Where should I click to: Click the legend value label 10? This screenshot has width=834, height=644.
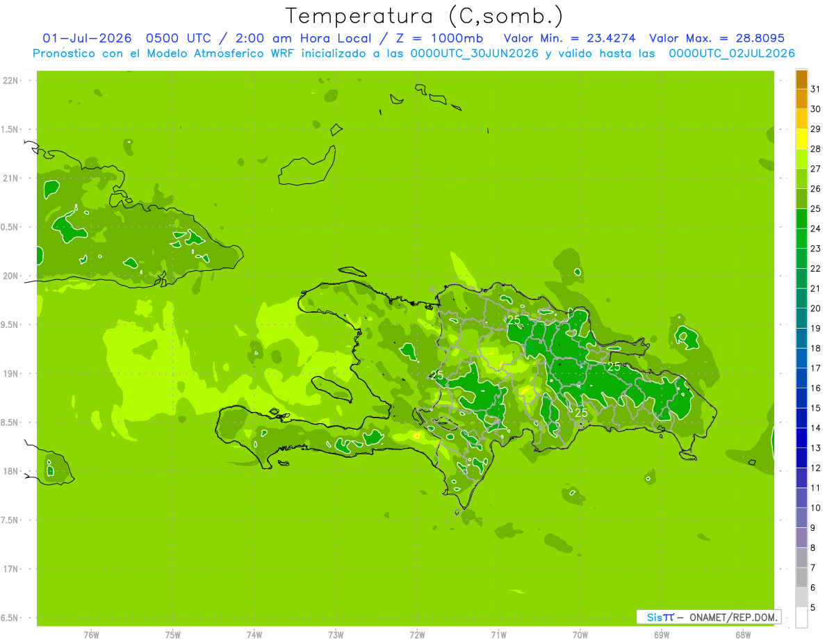click(x=816, y=508)
